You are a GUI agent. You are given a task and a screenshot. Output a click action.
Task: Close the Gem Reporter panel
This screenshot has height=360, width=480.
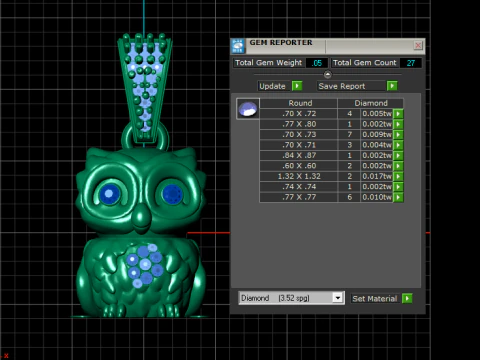pos(418,45)
